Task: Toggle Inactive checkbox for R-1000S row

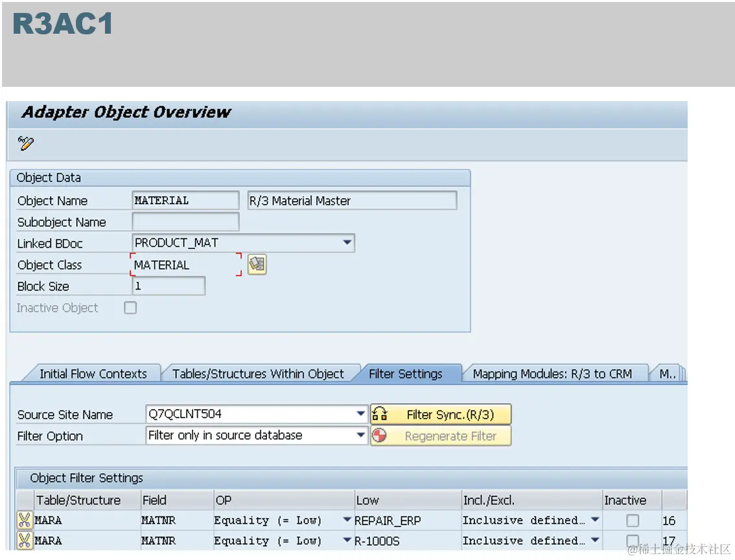Action: 633,541
